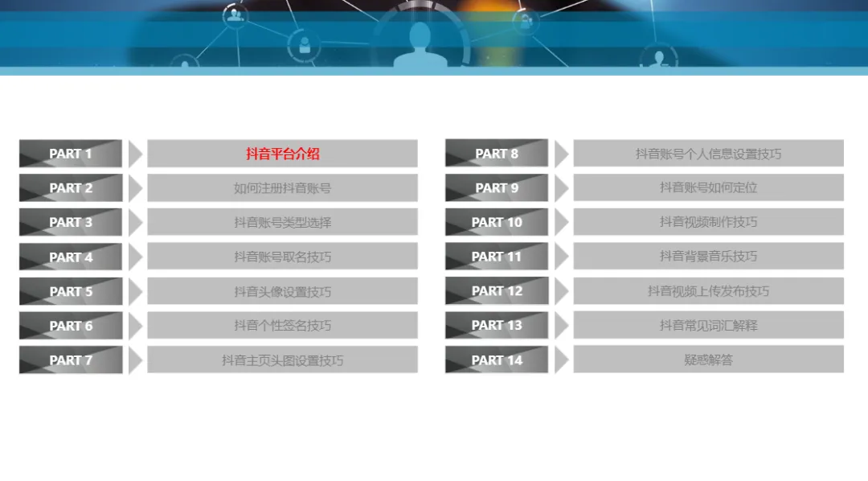This screenshot has height=481, width=868.
Task: Click the arrow next to PART 5
Action: [x=135, y=291]
